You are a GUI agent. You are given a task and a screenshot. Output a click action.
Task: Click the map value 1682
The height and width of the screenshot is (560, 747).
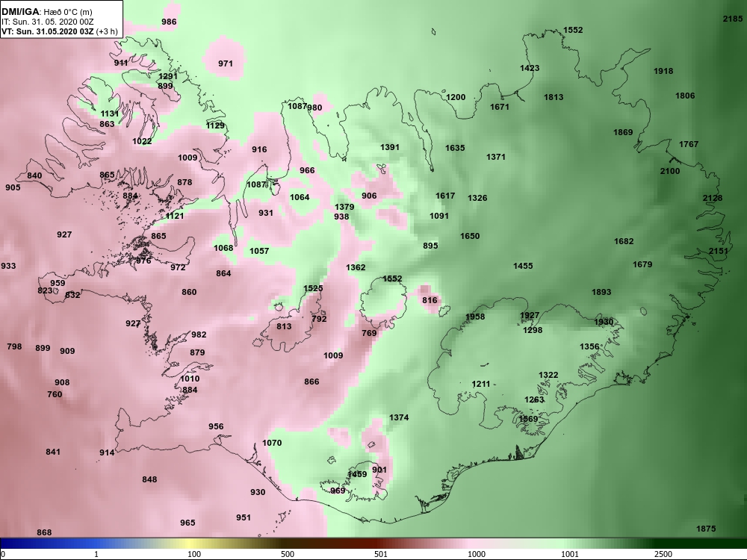(624, 241)
